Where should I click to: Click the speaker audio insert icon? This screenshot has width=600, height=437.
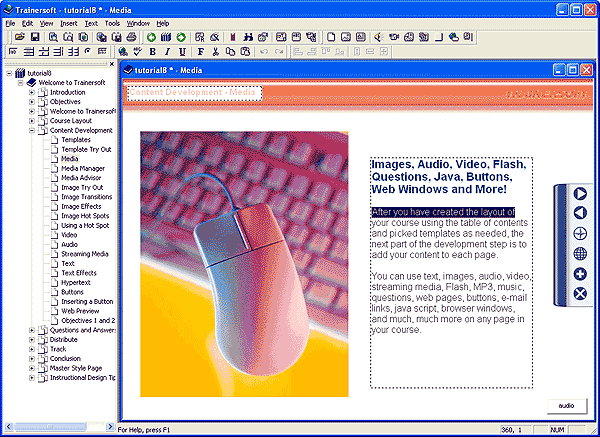pyautogui.click(x=378, y=37)
